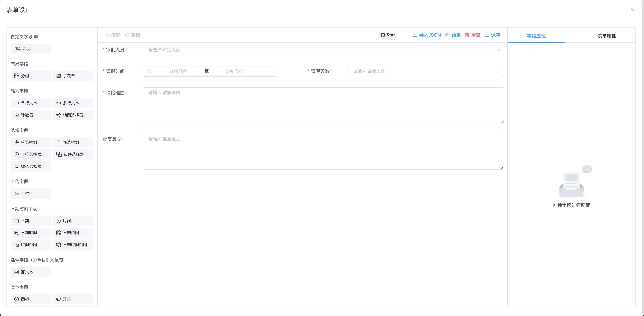This screenshot has width=644, height=316.
Task: Choose the 时间范围 field
Action: point(31,245)
